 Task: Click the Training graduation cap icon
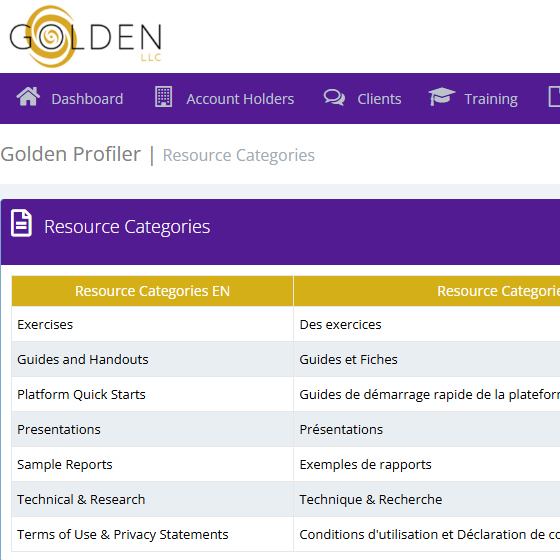point(442,96)
